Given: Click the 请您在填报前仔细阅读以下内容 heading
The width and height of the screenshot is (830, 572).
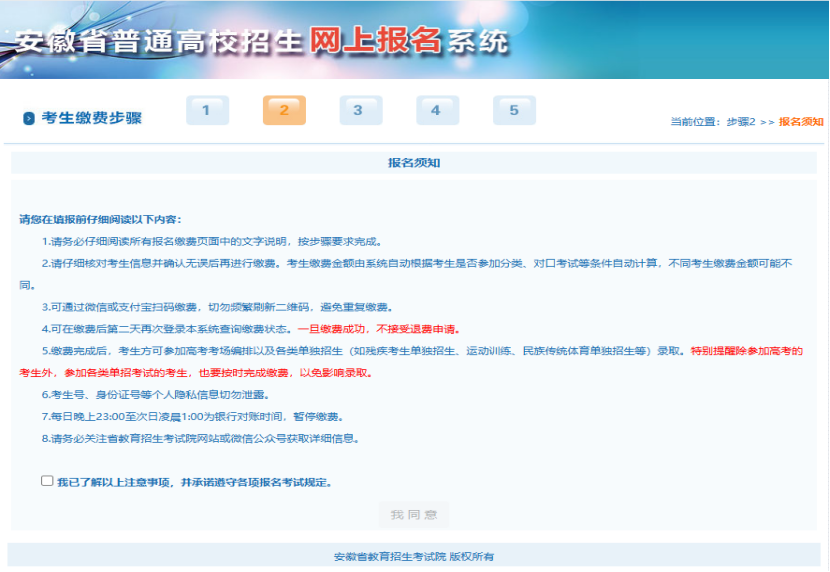Looking at the screenshot, I should 100,219.
